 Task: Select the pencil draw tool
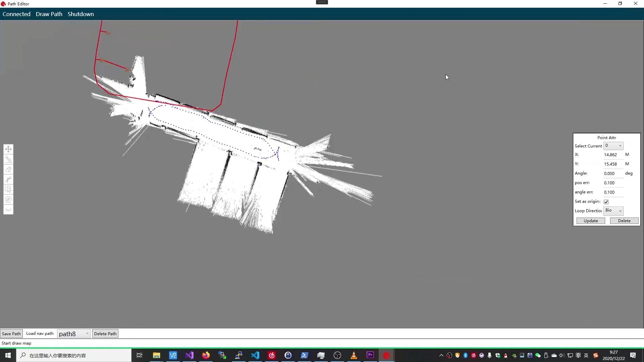8,159
